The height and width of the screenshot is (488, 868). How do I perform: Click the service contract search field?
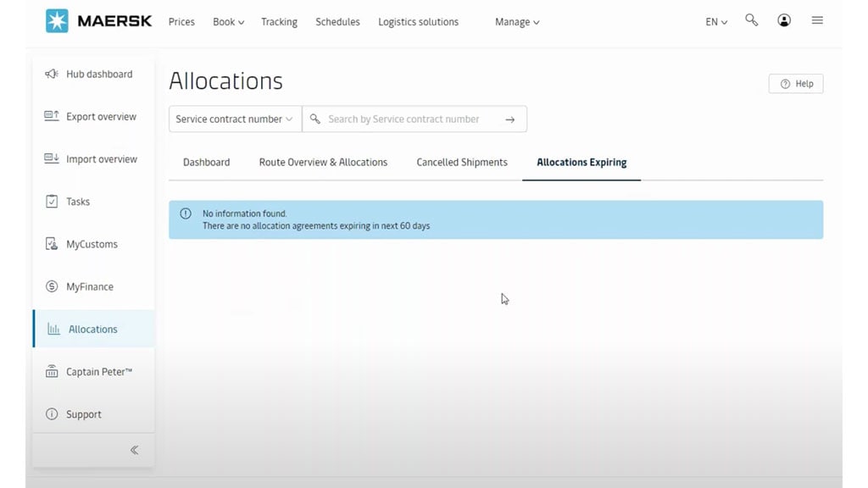(407, 119)
